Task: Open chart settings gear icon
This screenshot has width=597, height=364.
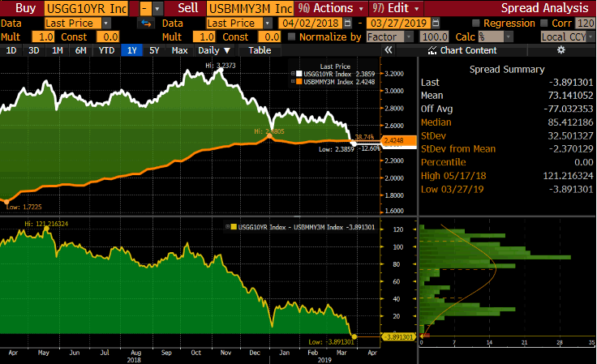Action: coord(560,49)
